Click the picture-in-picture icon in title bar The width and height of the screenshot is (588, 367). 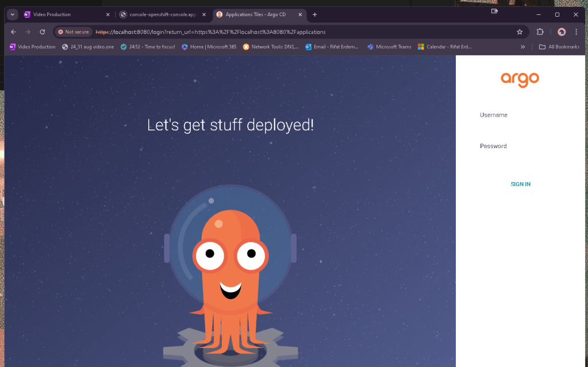point(494,11)
